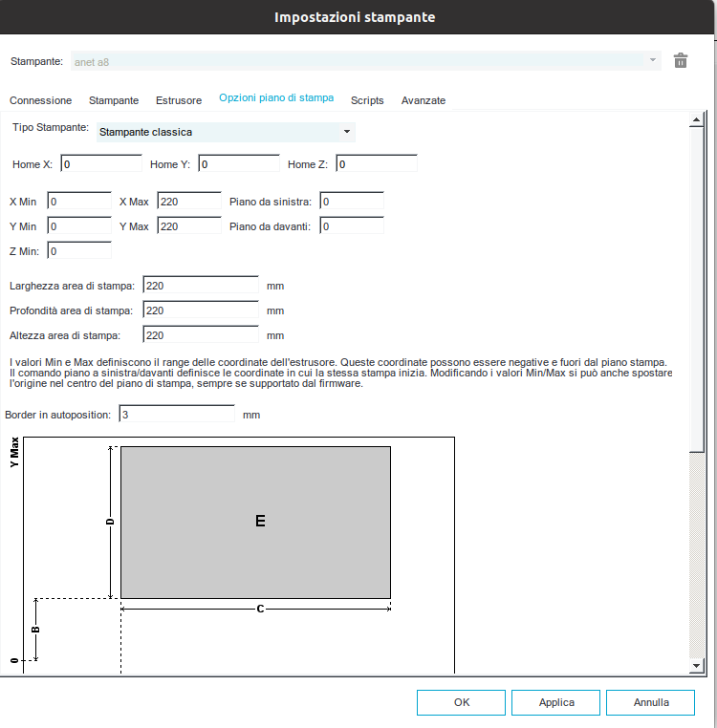Edit the Larghezza area di stampa field
The image size is (717, 728).
201,285
